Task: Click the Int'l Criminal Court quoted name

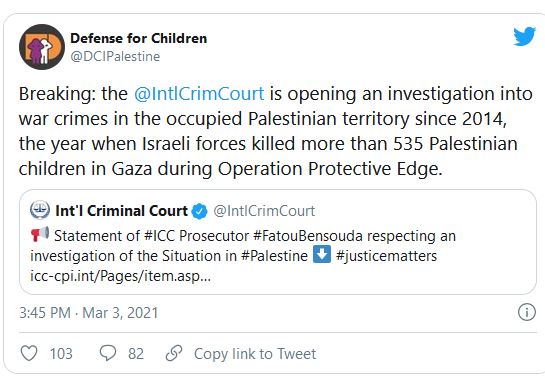Action: [x=122, y=211]
